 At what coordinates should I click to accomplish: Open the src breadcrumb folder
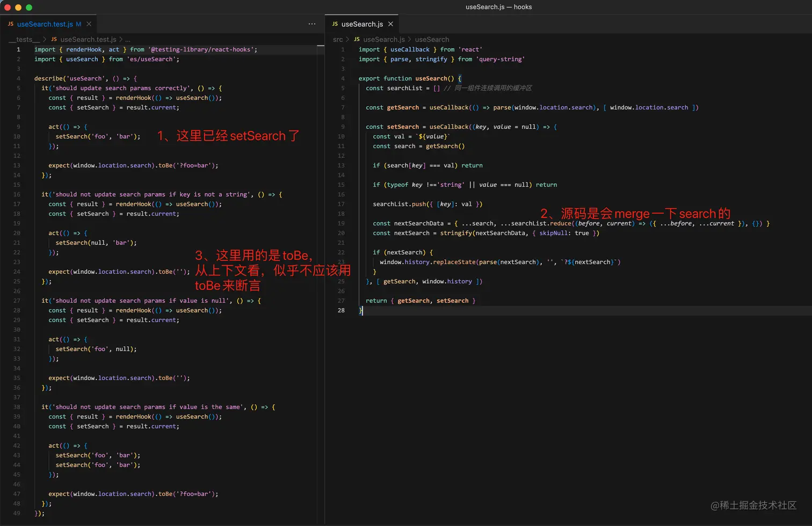tap(338, 39)
